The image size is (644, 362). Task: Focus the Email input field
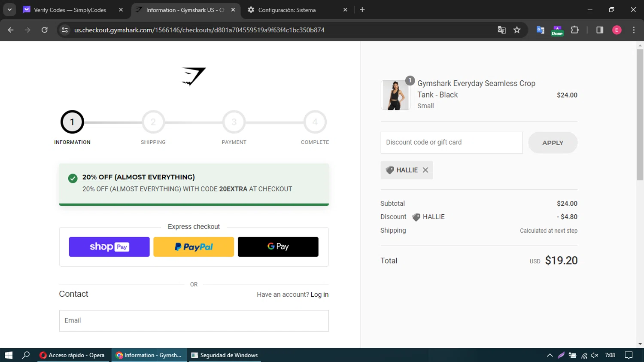(194, 321)
